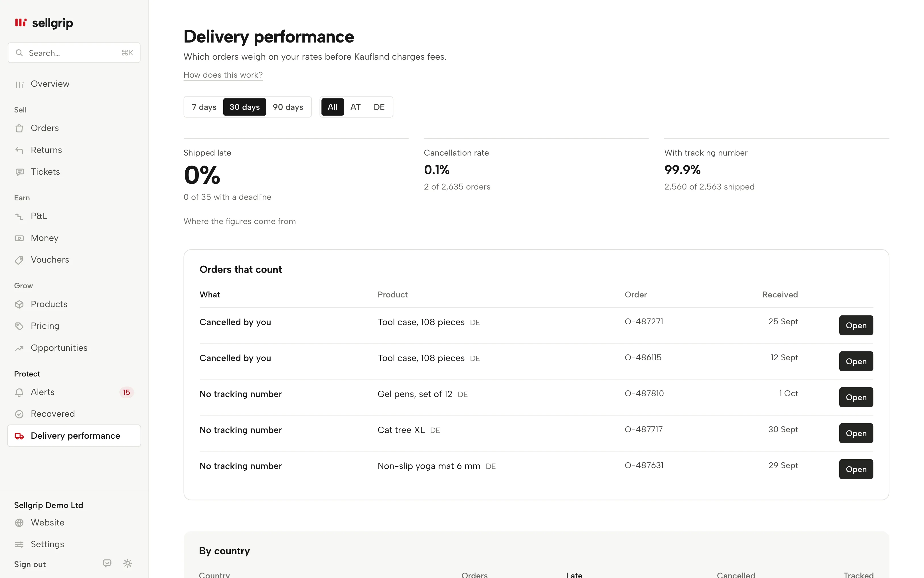
Task: Click the Pricing tag icon
Action: [19, 326]
